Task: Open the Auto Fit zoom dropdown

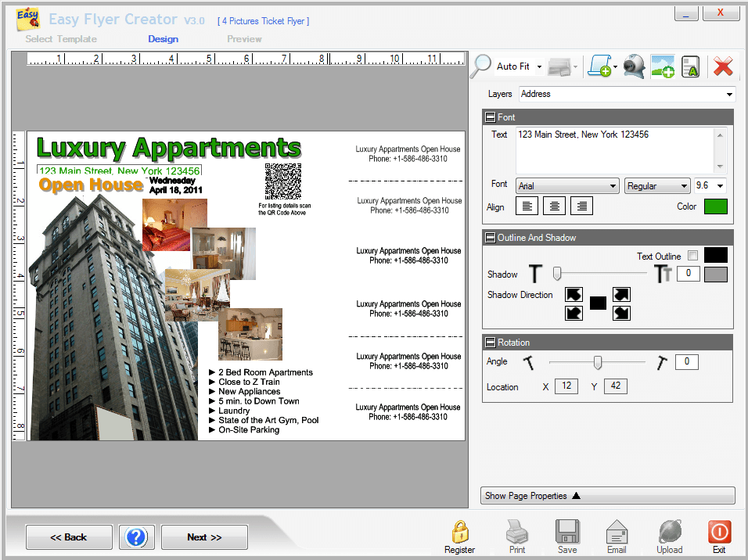Action: pos(539,66)
